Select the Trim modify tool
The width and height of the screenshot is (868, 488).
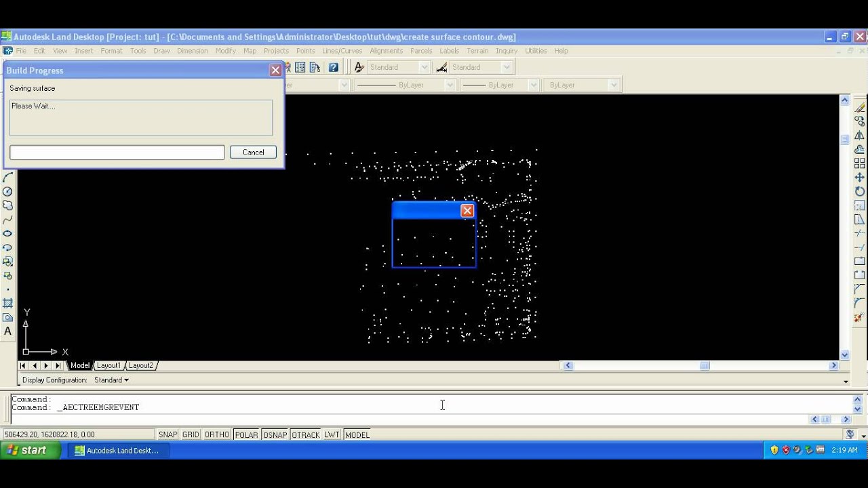(x=859, y=233)
